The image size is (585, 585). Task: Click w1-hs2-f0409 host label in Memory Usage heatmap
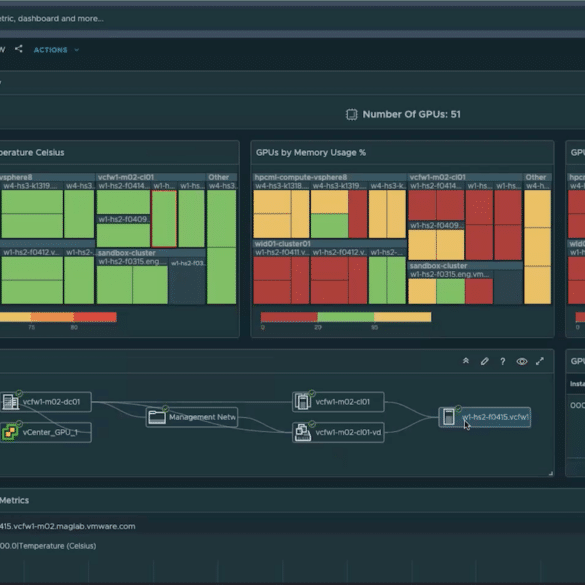coord(436,225)
